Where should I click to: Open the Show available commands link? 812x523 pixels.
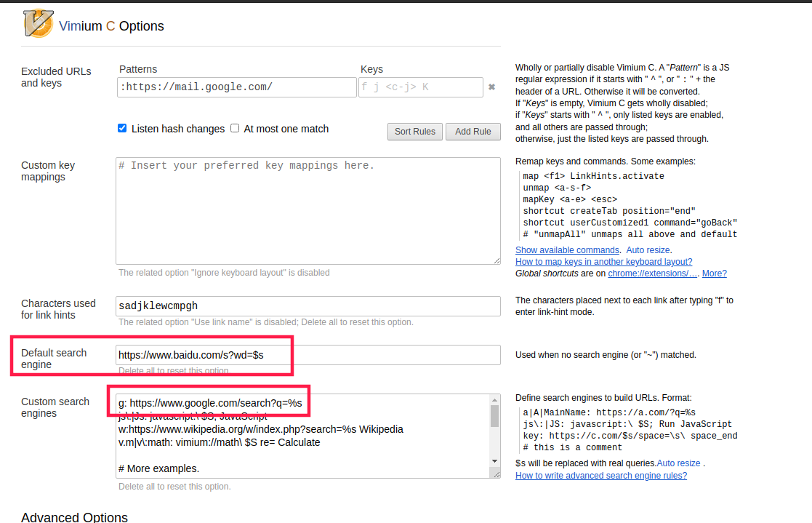click(x=567, y=249)
